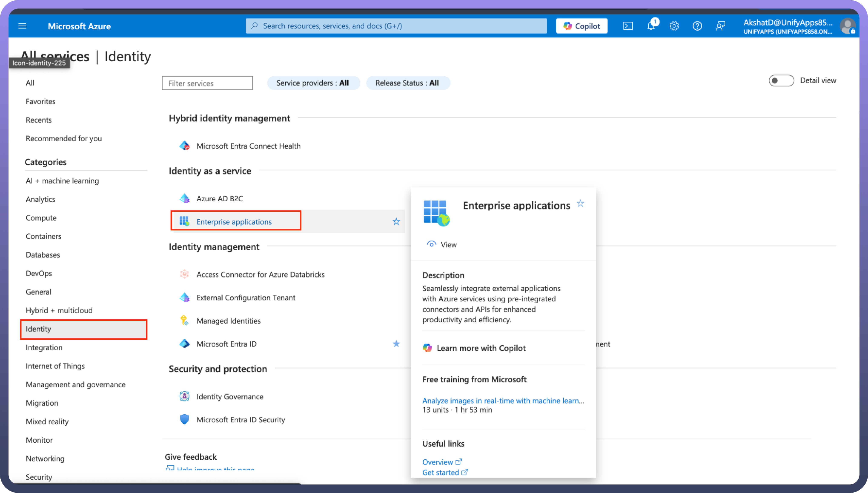The height and width of the screenshot is (493, 868).
Task: Select the General category
Action: point(39,292)
